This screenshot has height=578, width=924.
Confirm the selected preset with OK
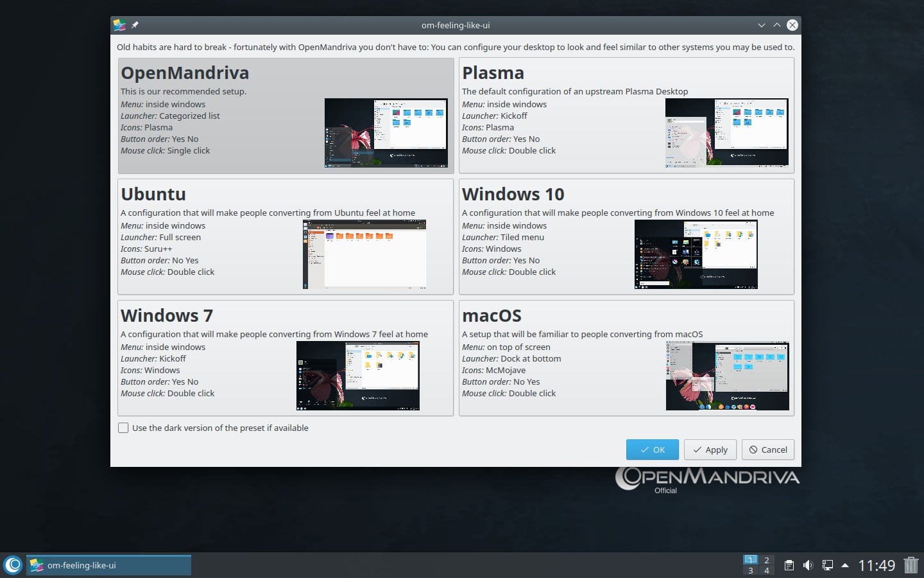[x=652, y=450]
